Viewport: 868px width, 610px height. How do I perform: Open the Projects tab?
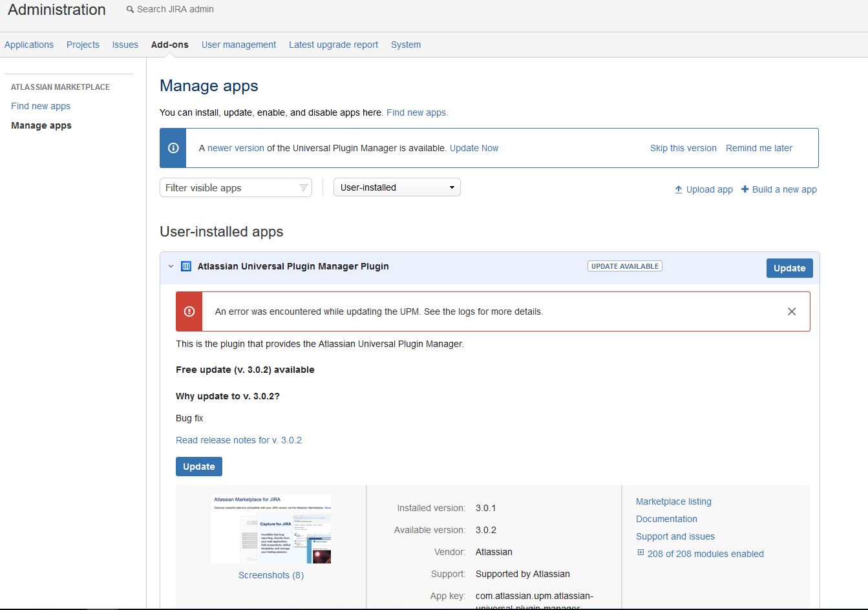point(83,45)
